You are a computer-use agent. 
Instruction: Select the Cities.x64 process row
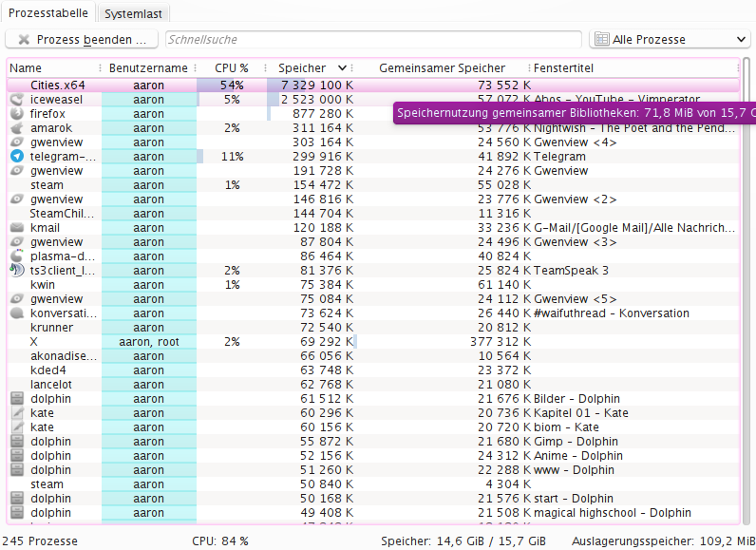pyautogui.click(x=373, y=85)
